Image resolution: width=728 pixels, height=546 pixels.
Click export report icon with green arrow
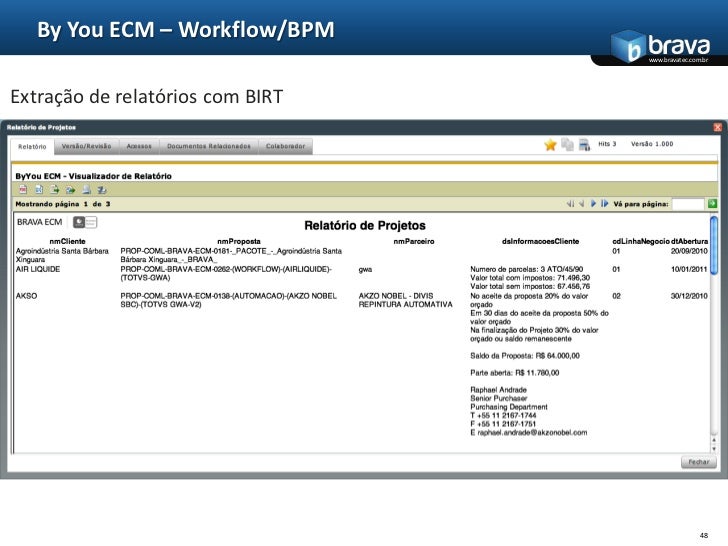point(55,189)
